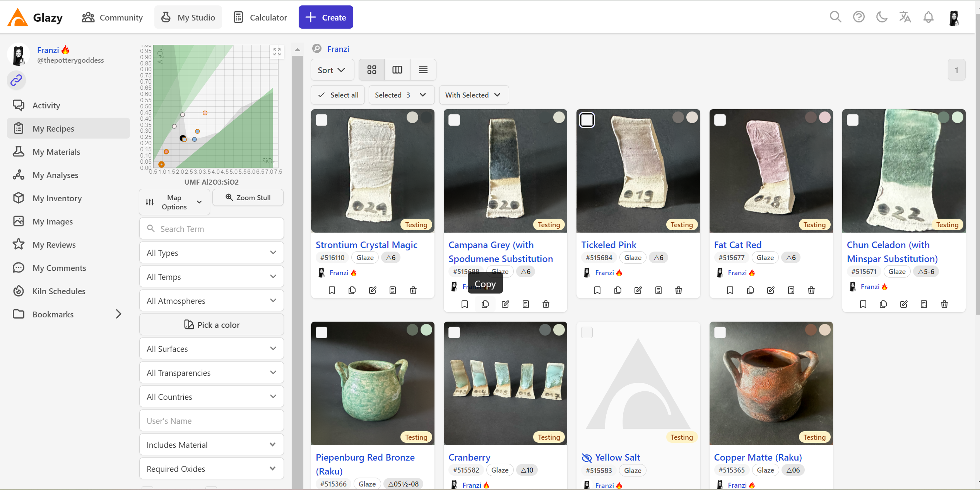Check the Strontium Crystal Magic checkbox
Image resolution: width=980 pixels, height=490 pixels.
pos(322,120)
